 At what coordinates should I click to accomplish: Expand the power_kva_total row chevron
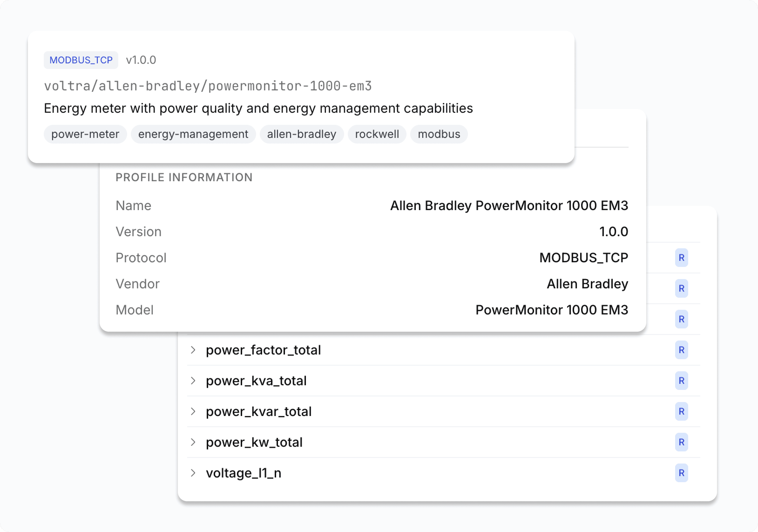pos(193,381)
